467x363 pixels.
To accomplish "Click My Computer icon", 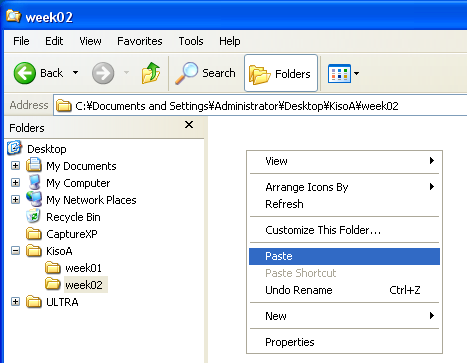I will click(x=34, y=182).
